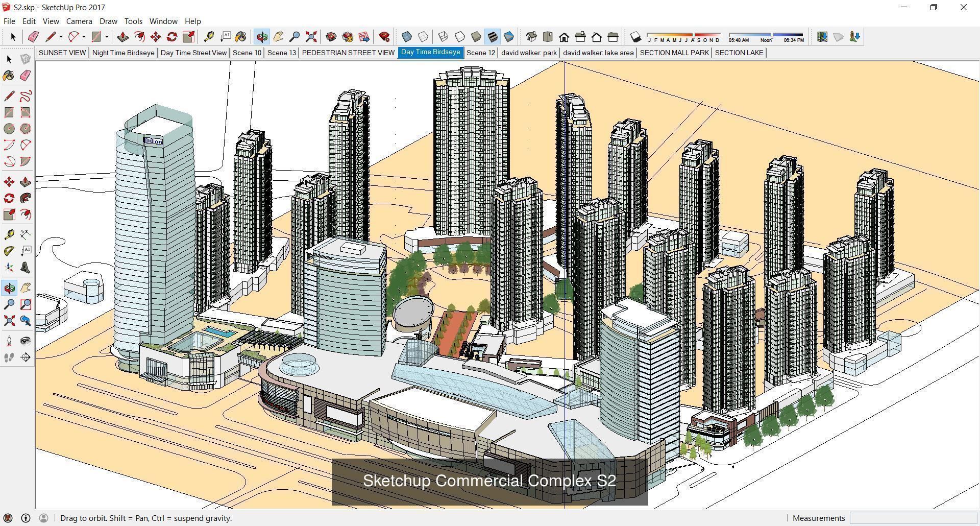Select Look Around eye tool
The width and height of the screenshot is (980, 526).
26,341
